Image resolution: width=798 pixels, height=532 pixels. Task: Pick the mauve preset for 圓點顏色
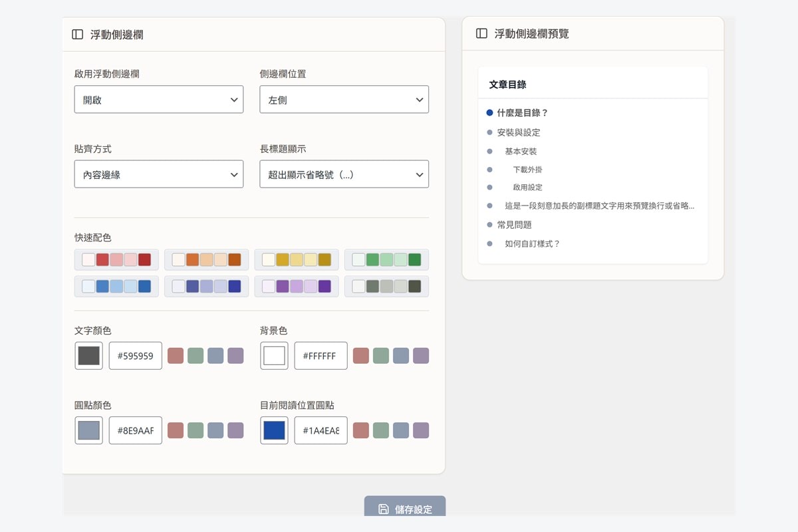(x=235, y=430)
